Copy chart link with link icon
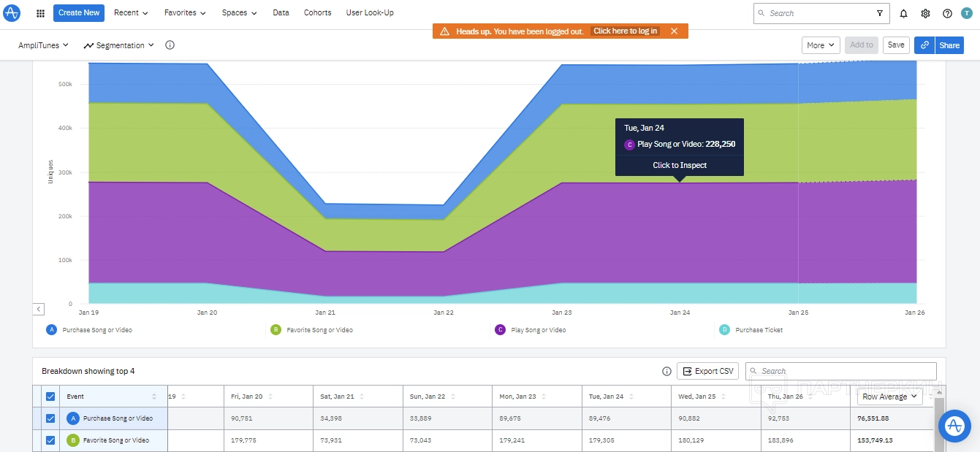Screen dimensions: 980x452 [924, 45]
